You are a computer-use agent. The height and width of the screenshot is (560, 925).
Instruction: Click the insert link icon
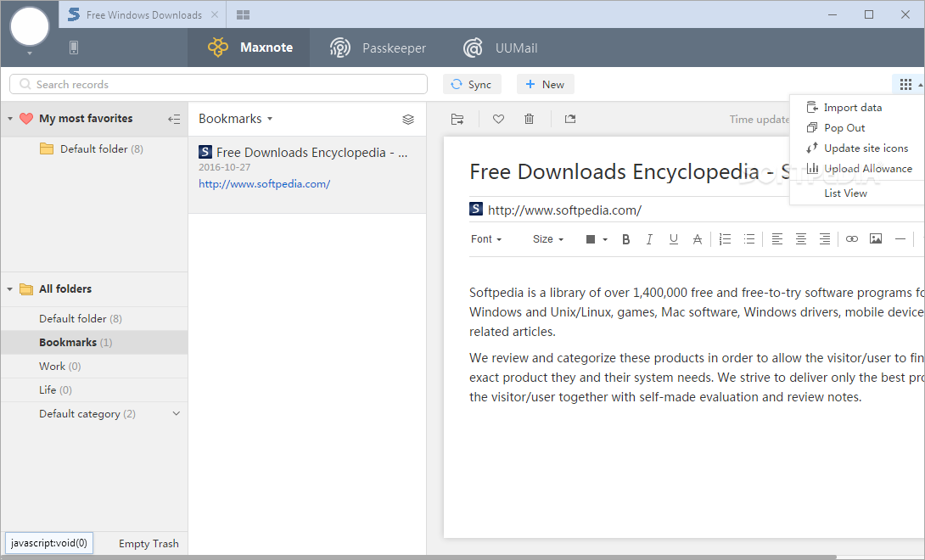point(852,239)
